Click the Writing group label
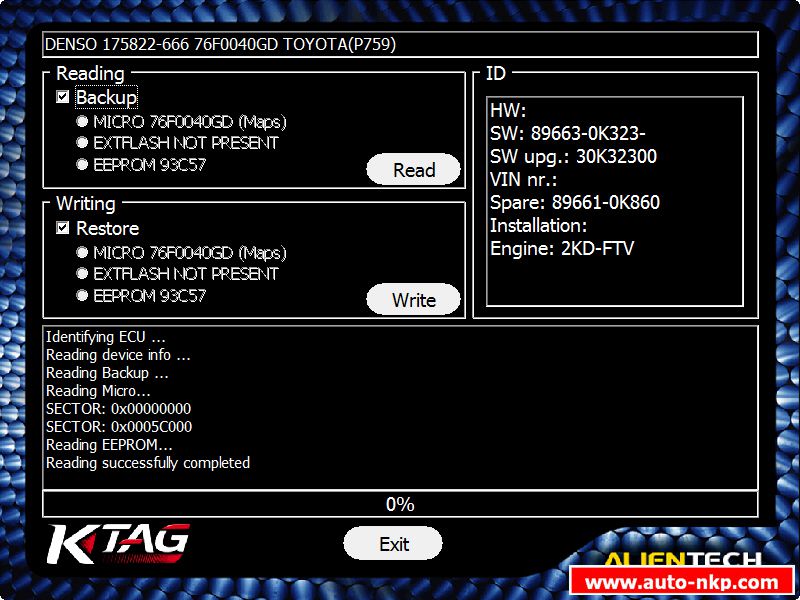This screenshot has width=800, height=600. click(86, 204)
